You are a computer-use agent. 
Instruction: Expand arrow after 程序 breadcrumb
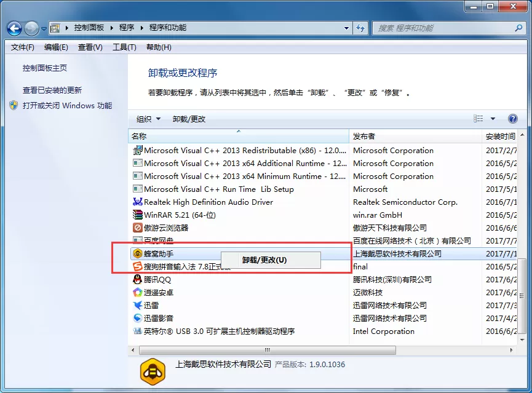tap(142, 28)
